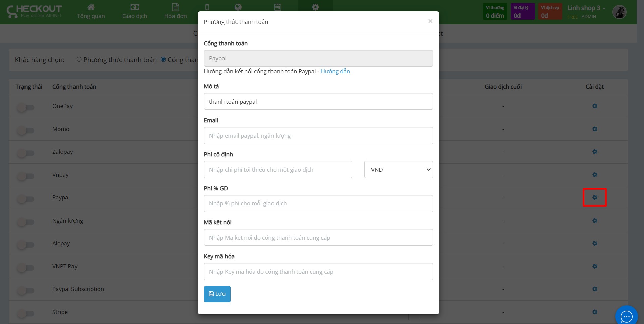
Task: Open Momo gateway settings gear
Action: (x=594, y=129)
